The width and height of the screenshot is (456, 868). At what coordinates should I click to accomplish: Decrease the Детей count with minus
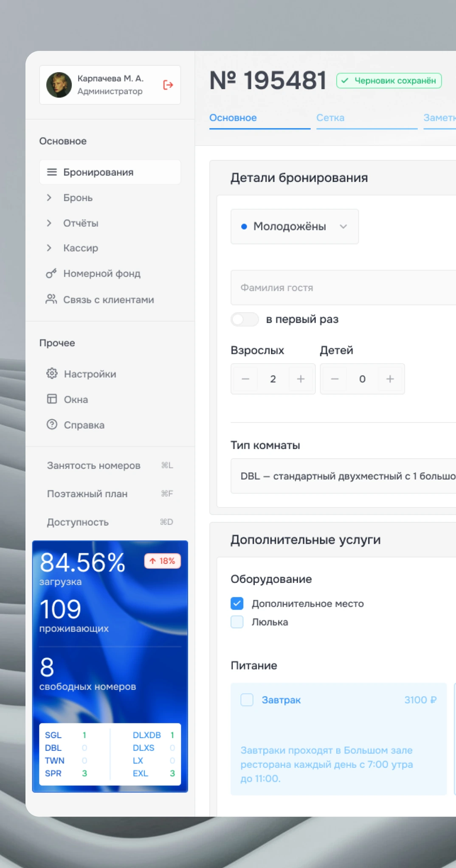pos(335,379)
